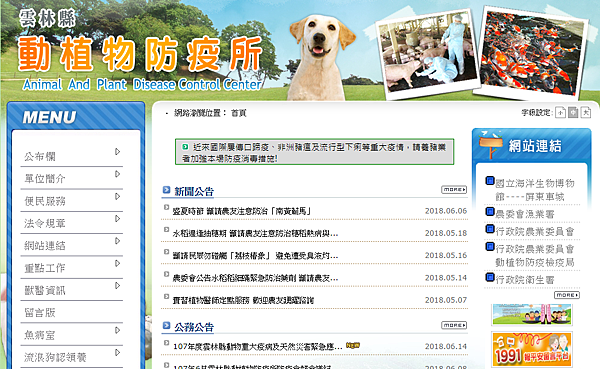The height and width of the screenshot is (369, 600).
Task: Click bullet icon before 荔枝椿象 news row
Action: [x=166, y=252]
